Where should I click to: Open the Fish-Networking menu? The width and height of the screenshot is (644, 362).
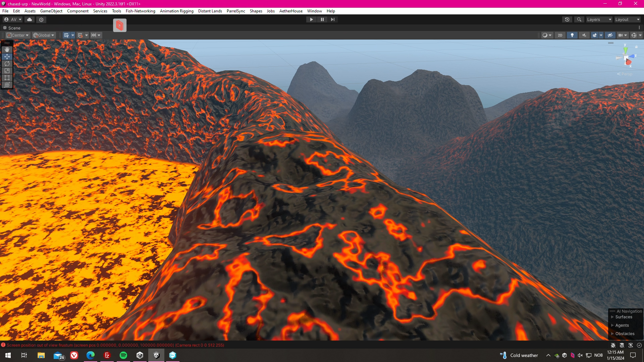click(x=140, y=11)
